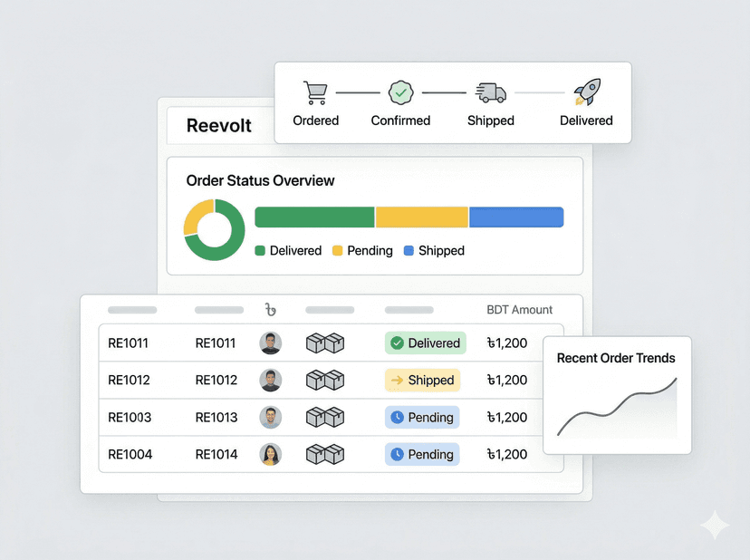
Task: Click the second RE1012 cell next to avatar
Action: 216,380
